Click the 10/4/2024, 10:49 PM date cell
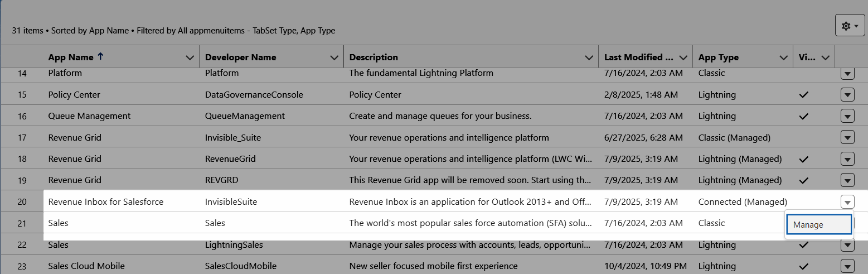This screenshot has width=868, height=274. 646,266
